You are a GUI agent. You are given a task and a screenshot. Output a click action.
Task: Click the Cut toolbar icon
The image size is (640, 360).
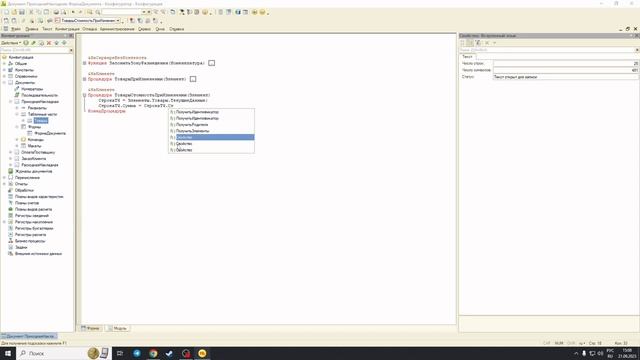[31, 12]
